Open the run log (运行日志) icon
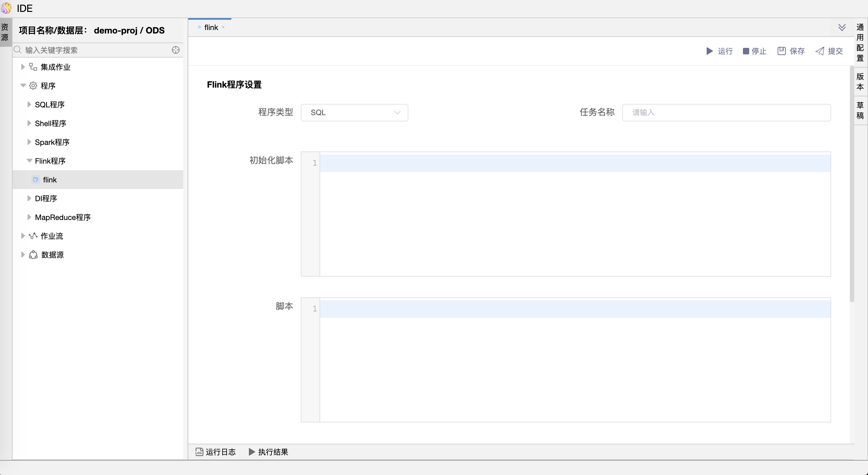 pyautogui.click(x=199, y=452)
